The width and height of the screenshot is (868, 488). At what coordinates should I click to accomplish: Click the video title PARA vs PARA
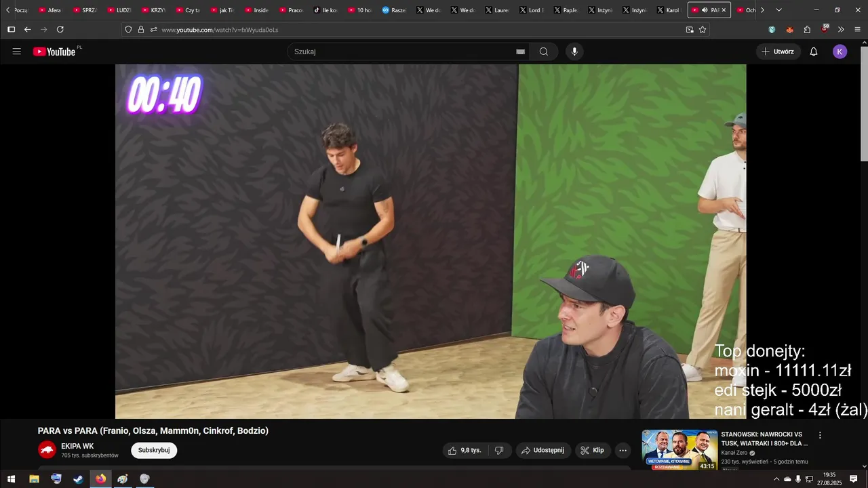pyautogui.click(x=153, y=430)
